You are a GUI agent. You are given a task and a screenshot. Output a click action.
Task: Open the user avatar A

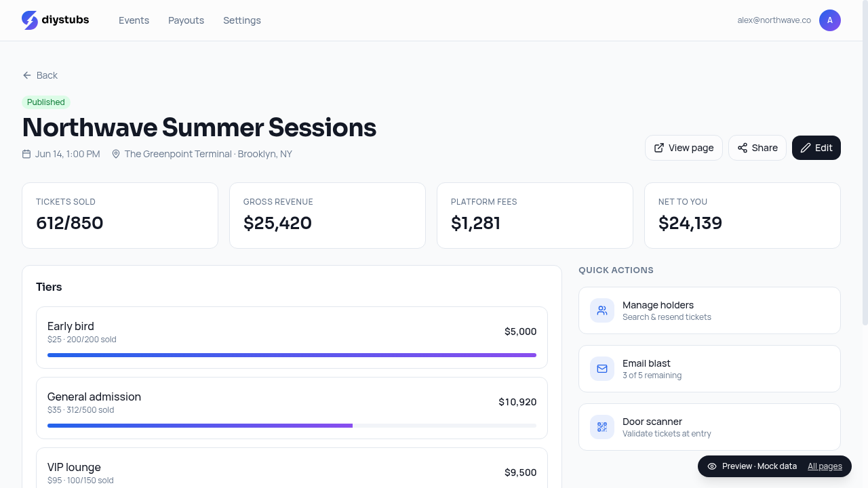[830, 20]
